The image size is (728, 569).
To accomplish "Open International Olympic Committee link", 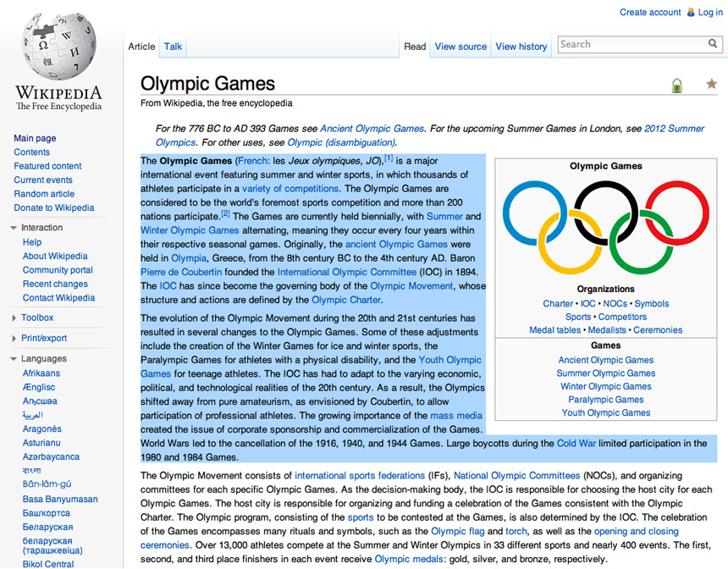I will pyautogui.click(x=347, y=272).
